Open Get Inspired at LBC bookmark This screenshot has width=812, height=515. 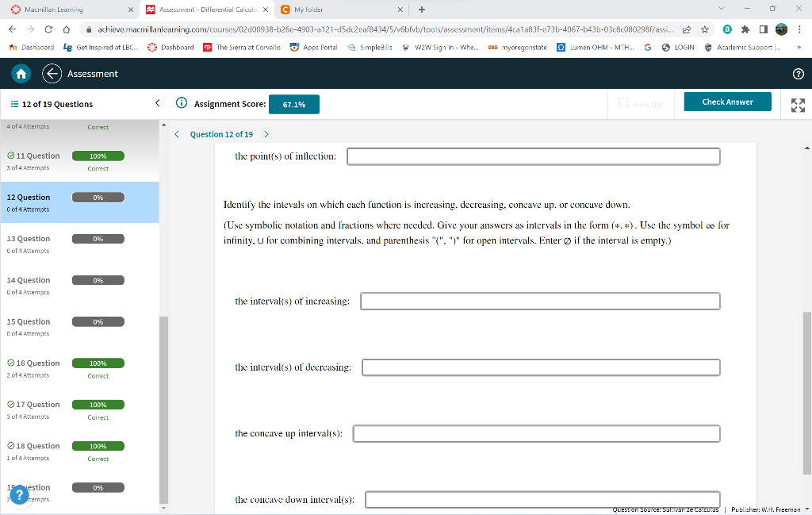[x=101, y=47]
